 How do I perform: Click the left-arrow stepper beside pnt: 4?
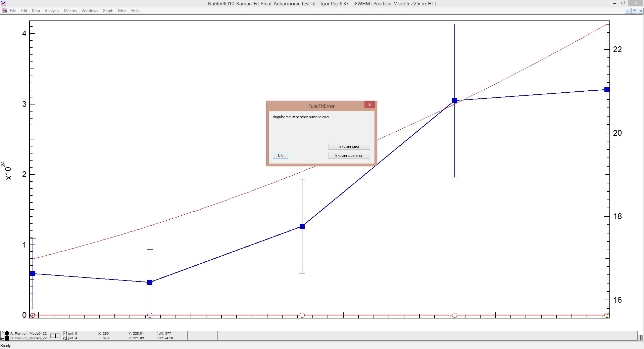pyautogui.click(x=64, y=338)
